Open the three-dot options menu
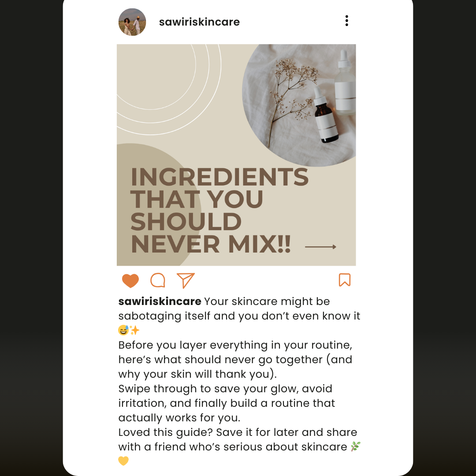The height and width of the screenshot is (476, 476). [x=347, y=21]
